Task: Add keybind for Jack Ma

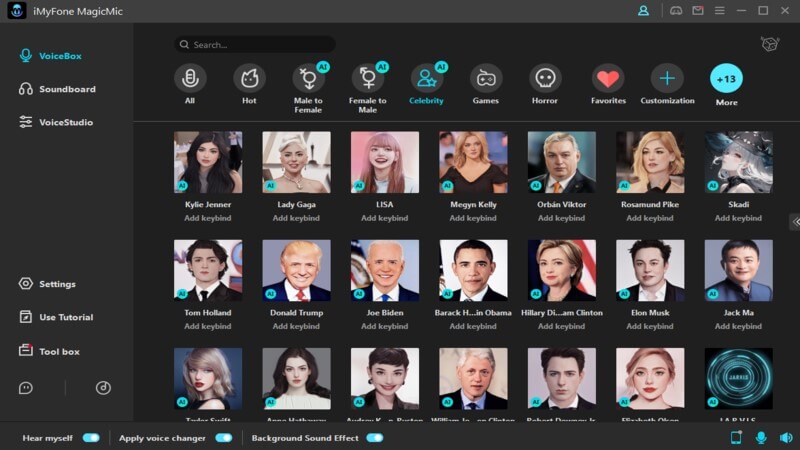Action: tap(738, 326)
